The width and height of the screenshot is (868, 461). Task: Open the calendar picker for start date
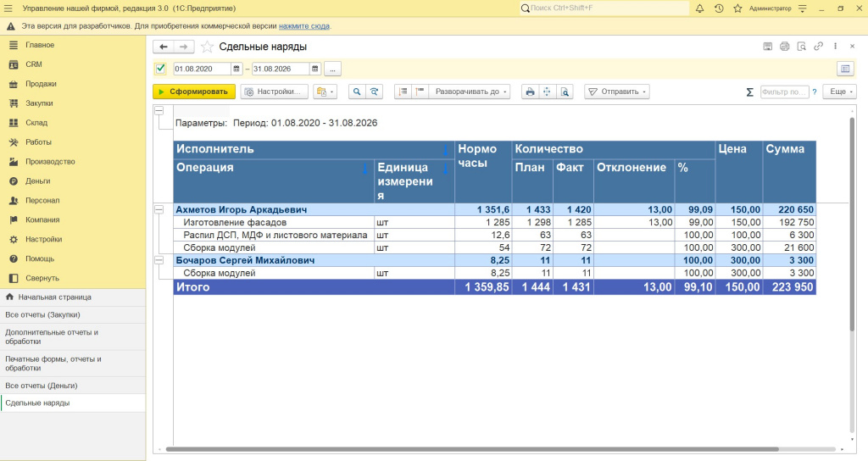[236, 69]
